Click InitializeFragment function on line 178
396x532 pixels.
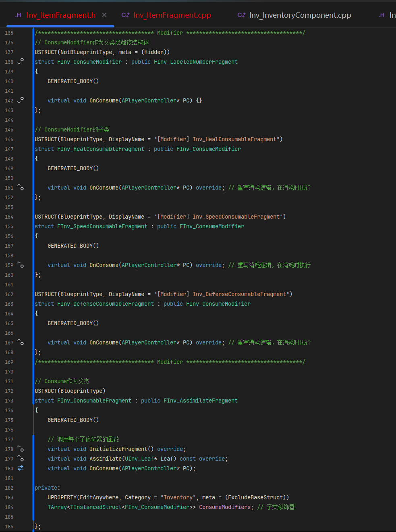pos(118,449)
